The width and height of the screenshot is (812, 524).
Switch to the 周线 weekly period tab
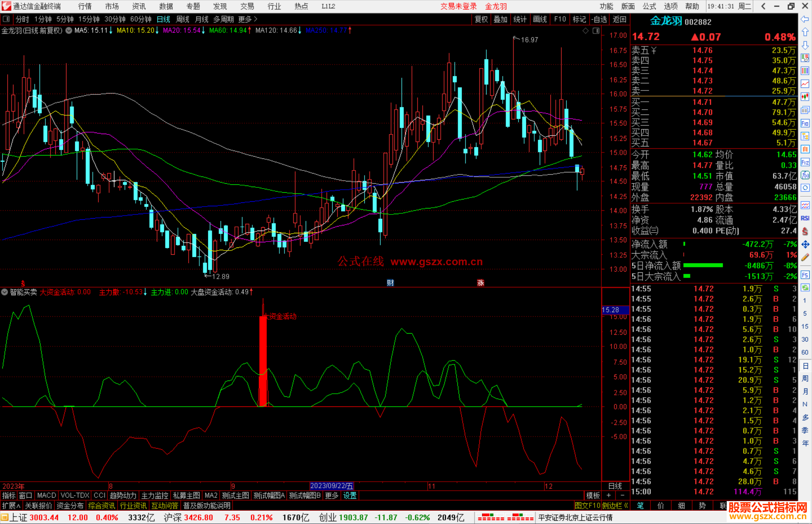coord(183,19)
